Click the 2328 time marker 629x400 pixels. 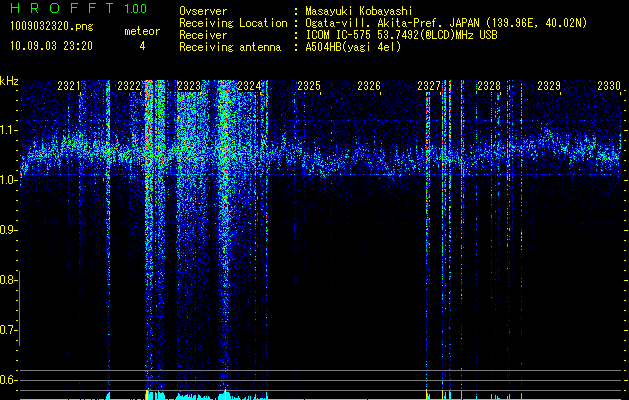pos(489,85)
